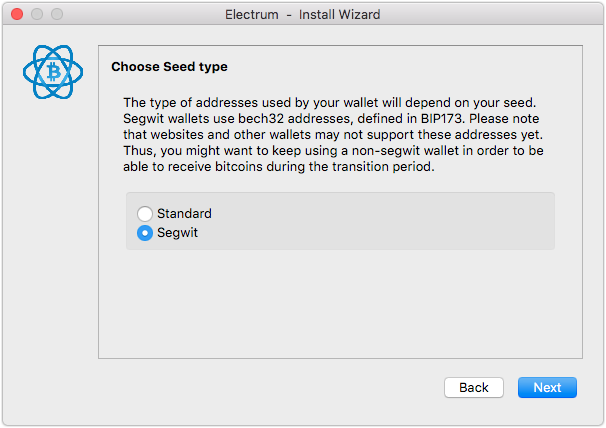Click the Electrum atom logo icon
The width and height of the screenshot is (606, 428).
(x=53, y=72)
